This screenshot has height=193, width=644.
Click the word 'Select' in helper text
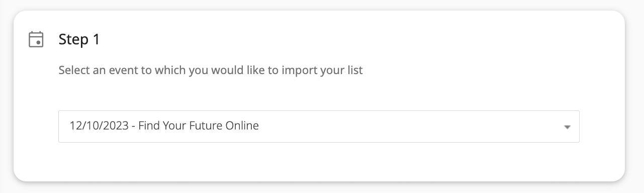(74, 70)
